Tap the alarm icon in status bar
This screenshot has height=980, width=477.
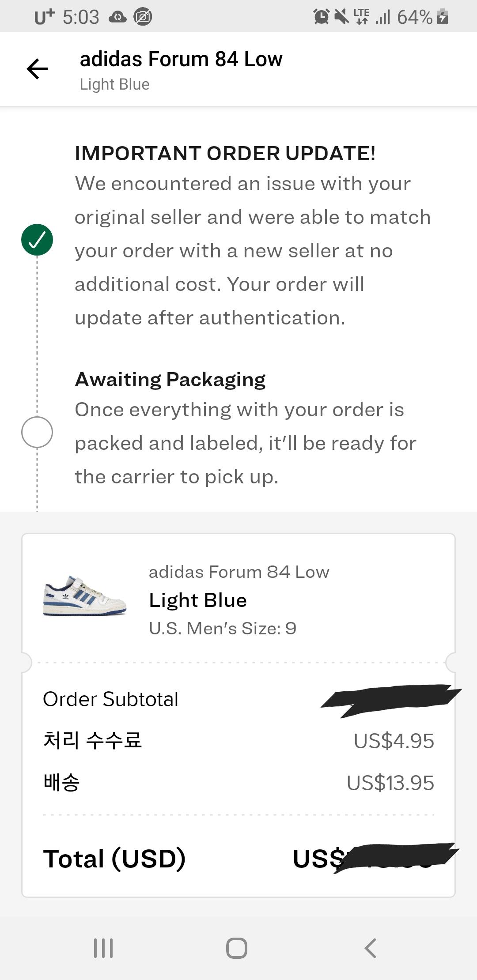pyautogui.click(x=321, y=17)
